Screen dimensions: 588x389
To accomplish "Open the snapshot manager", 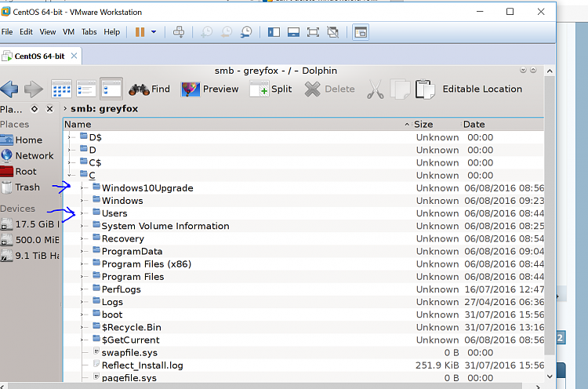I will (x=246, y=32).
